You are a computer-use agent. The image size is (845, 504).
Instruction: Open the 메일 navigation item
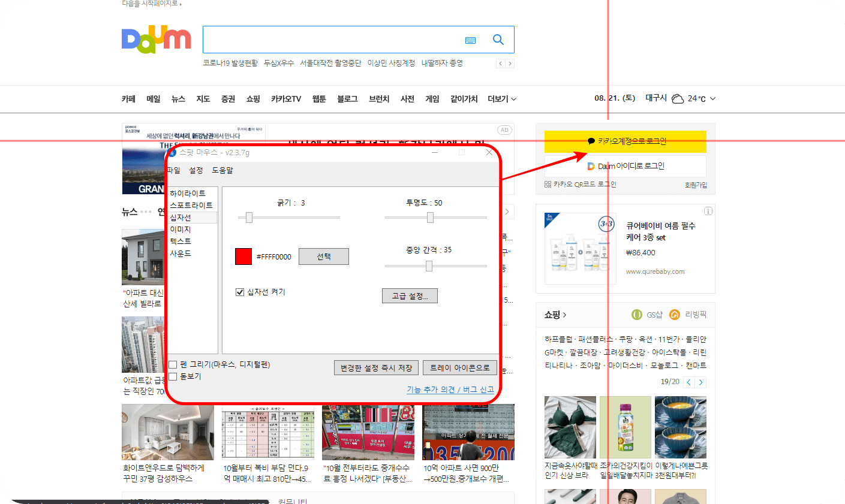pyautogui.click(x=154, y=99)
